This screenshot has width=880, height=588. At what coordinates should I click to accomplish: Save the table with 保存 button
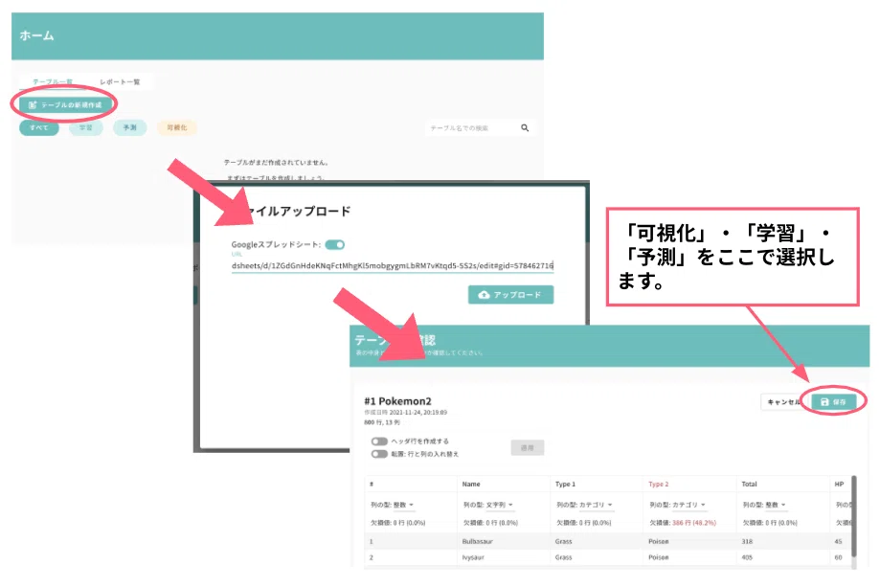pos(833,401)
